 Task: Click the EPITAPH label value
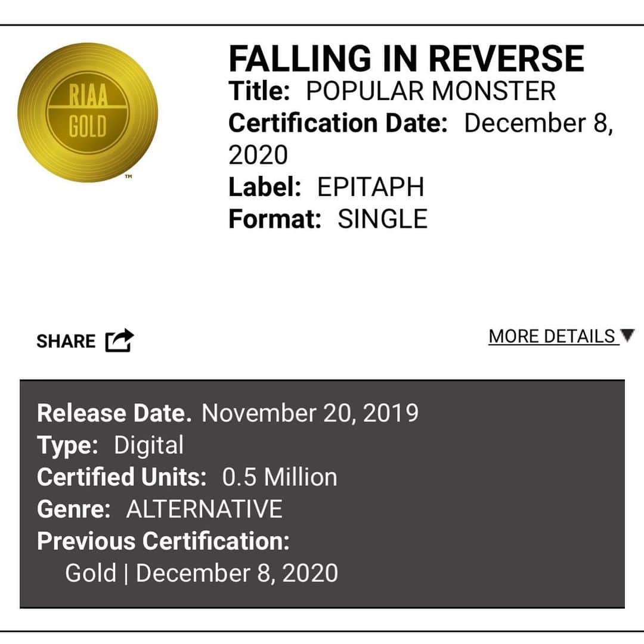point(370,187)
